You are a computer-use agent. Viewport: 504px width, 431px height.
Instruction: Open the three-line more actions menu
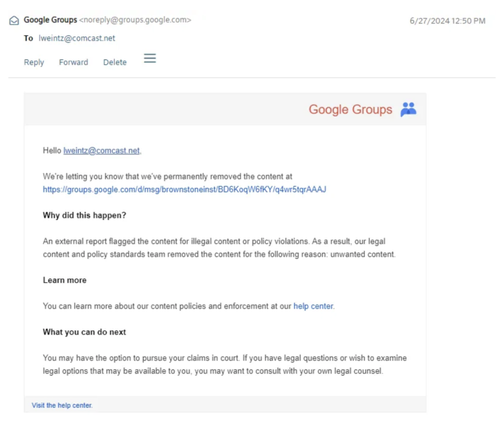coord(150,59)
